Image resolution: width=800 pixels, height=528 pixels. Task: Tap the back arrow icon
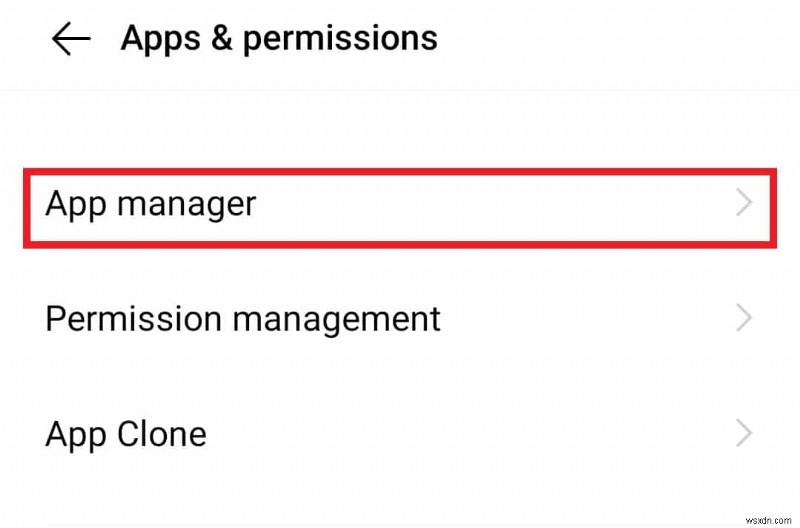click(70, 39)
